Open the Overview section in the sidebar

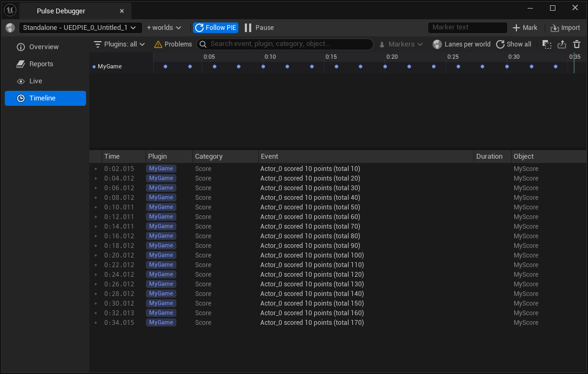click(45, 47)
